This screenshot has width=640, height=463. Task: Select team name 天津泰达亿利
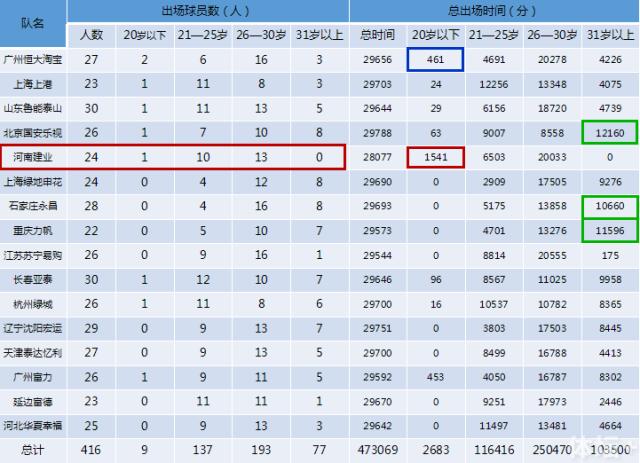click(x=33, y=353)
